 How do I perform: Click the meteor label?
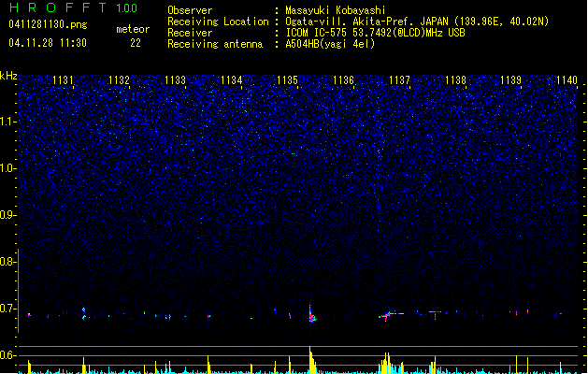tap(133, 29)
